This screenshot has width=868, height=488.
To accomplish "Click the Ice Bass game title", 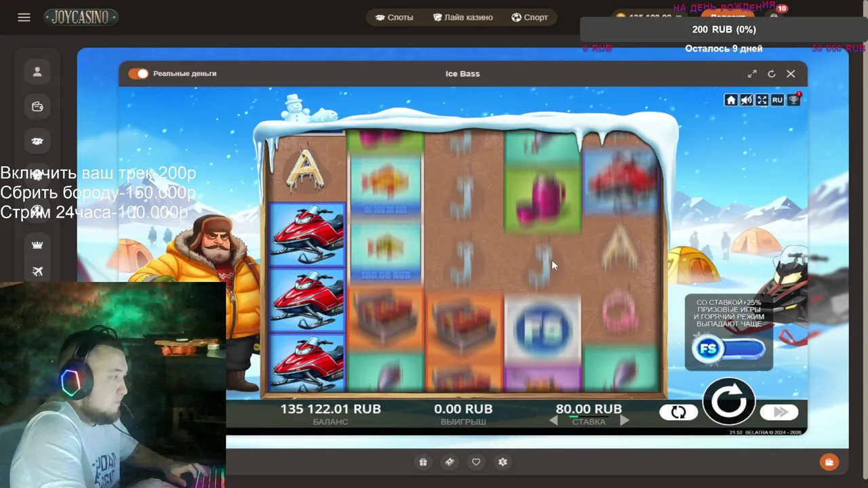I will (462, 74).
